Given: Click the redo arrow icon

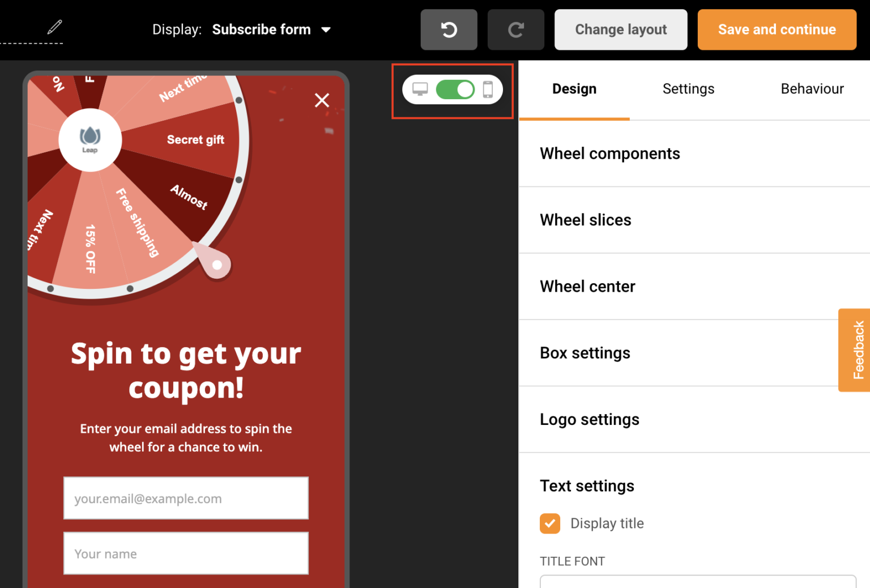Looking at the screenshot, I should coord(515,29).
